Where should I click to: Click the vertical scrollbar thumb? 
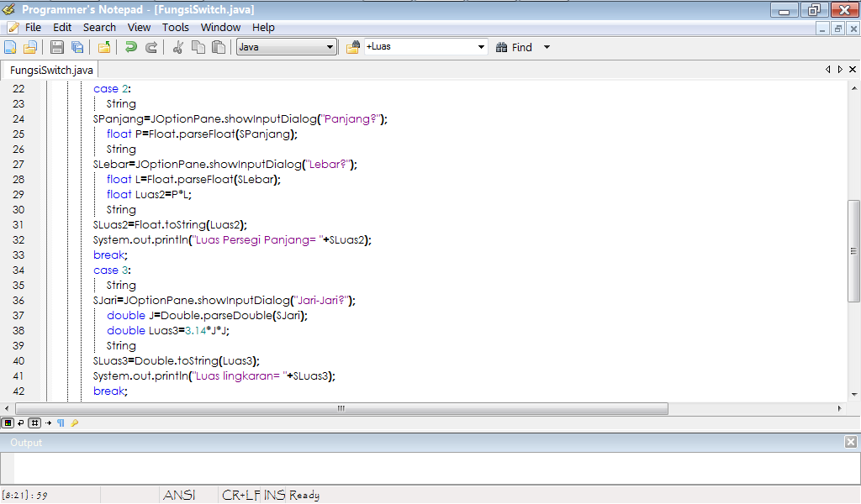click(x=854, y=251)
